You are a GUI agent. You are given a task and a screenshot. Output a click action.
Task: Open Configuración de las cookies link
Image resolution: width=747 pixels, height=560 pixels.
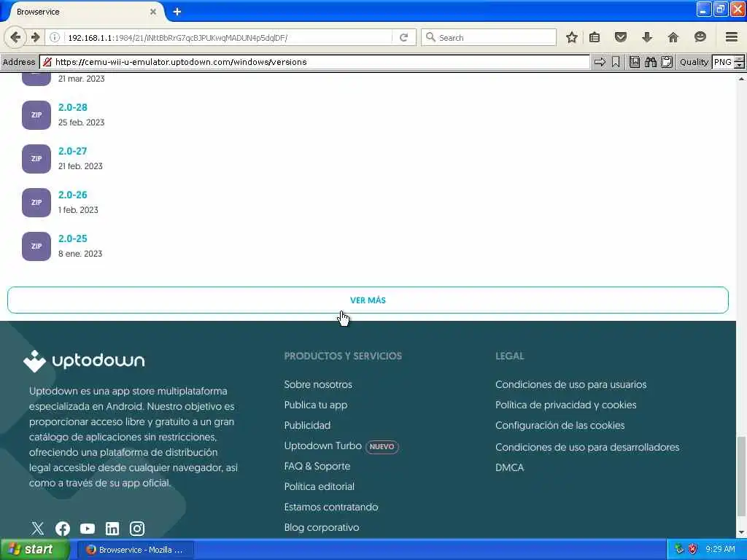click(x=560, y=425)
